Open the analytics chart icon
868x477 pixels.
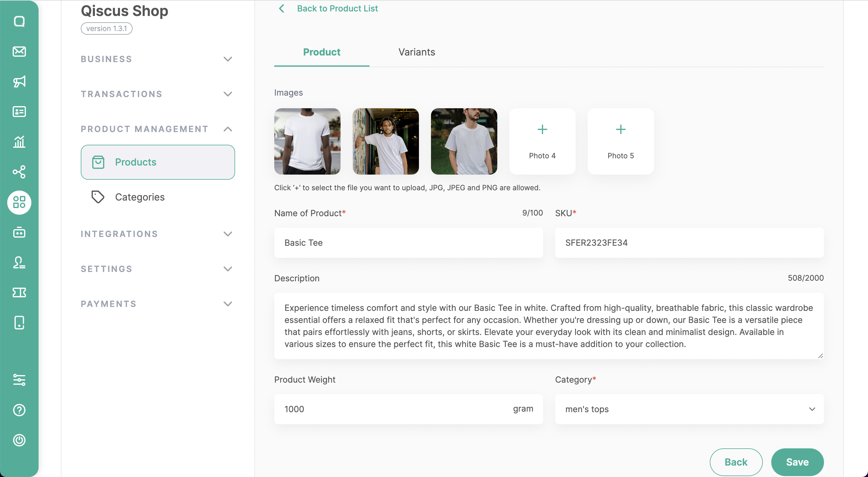[x=19, y=142]
